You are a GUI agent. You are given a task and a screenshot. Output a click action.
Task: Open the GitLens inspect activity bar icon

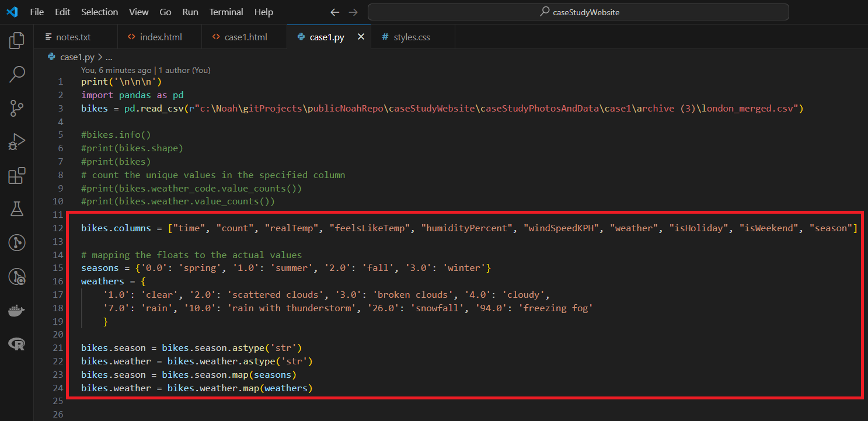[17, 277]
